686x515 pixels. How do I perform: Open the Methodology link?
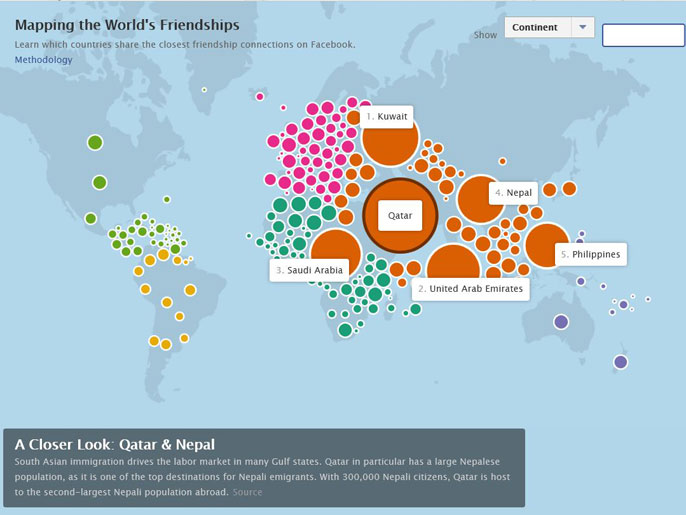coord(43,60)
